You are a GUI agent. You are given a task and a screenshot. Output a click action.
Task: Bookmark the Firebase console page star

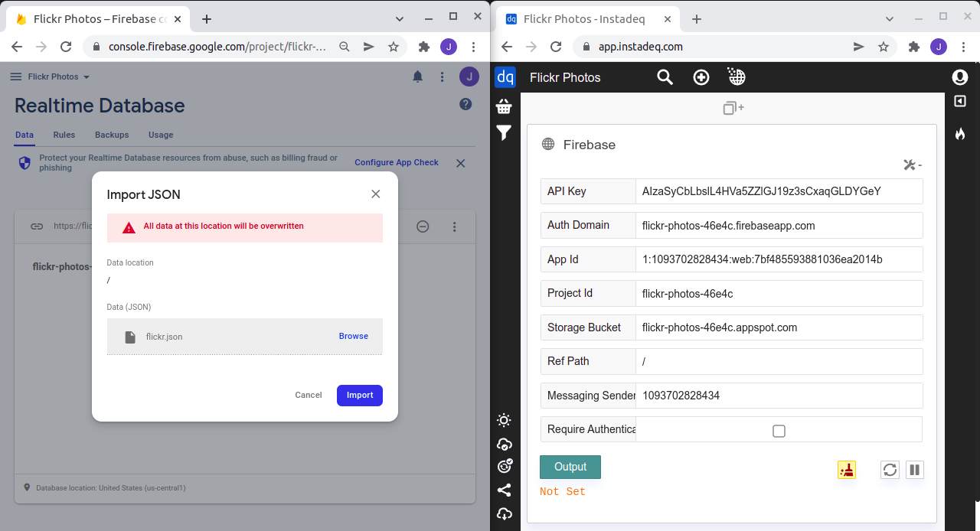394,47
